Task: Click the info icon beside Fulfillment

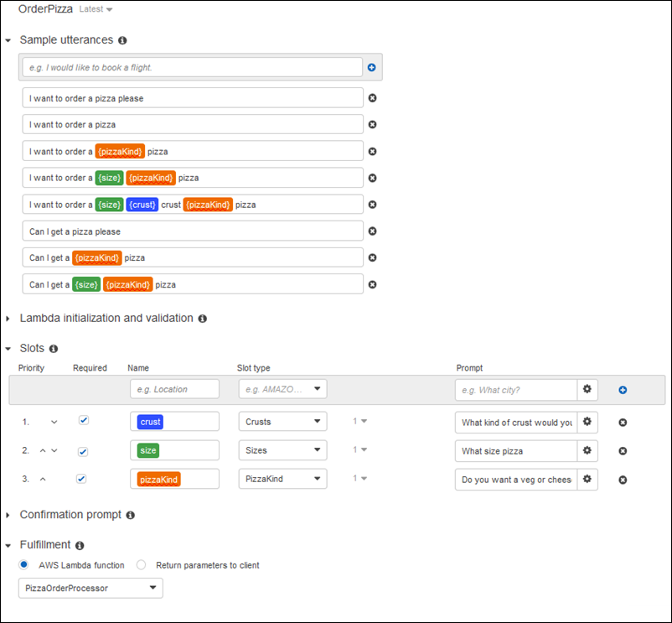Action: 80,544
